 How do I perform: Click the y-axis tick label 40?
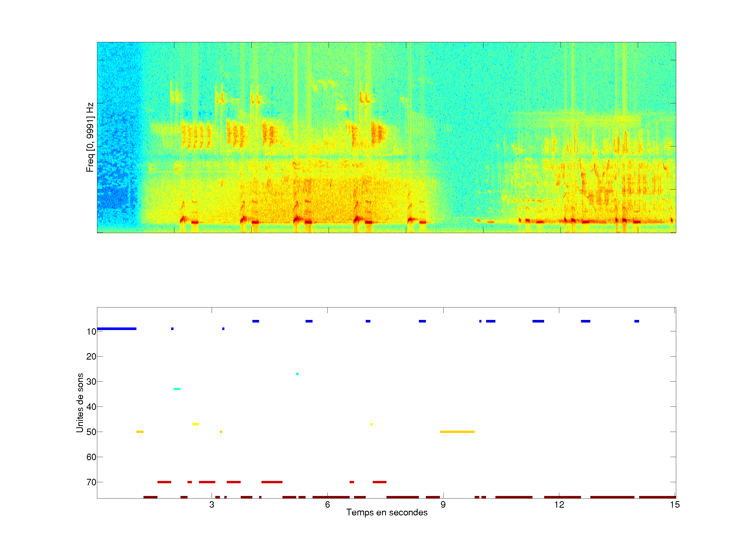pos(91,407)
